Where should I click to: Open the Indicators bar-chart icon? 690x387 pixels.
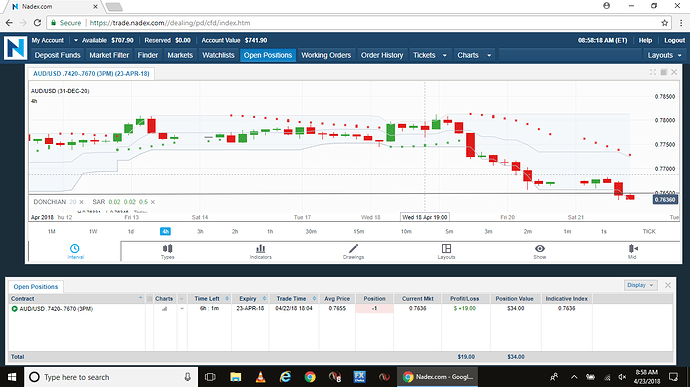point(261,249)
